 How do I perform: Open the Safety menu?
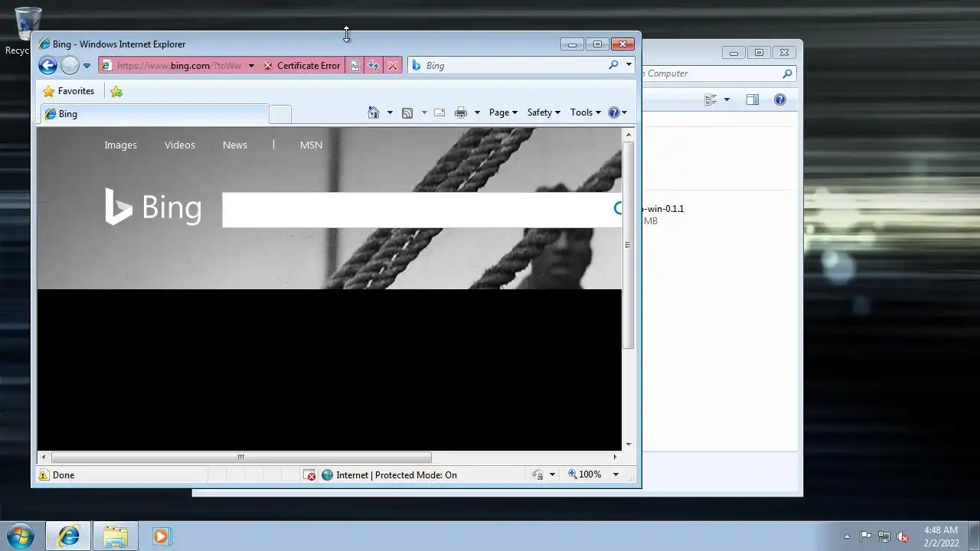544,112
